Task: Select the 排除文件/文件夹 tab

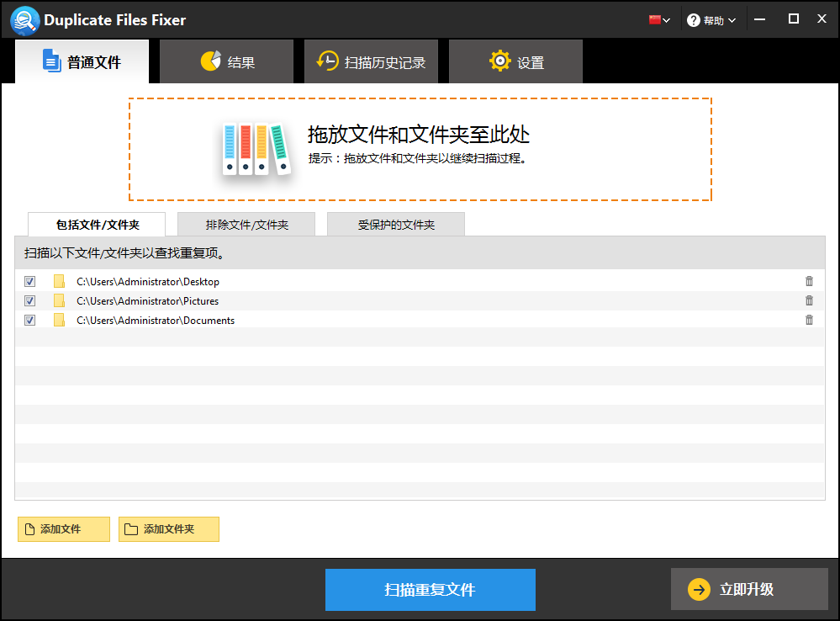Action: pos(246,224)
